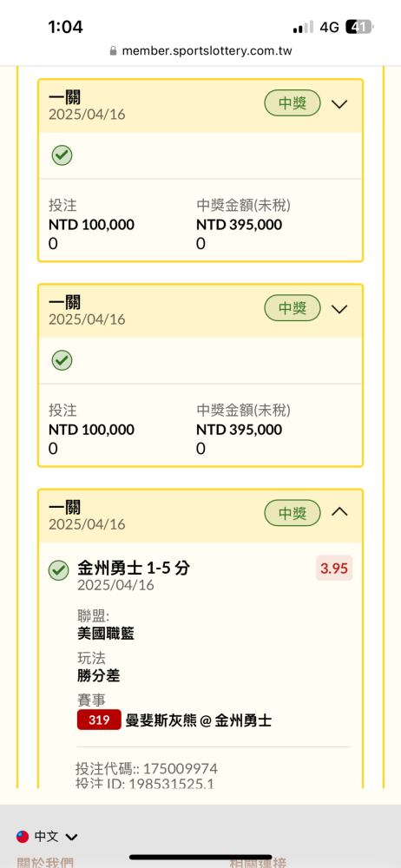Click the 中獎 badge on the first card
401x868 pixels.
293,103
